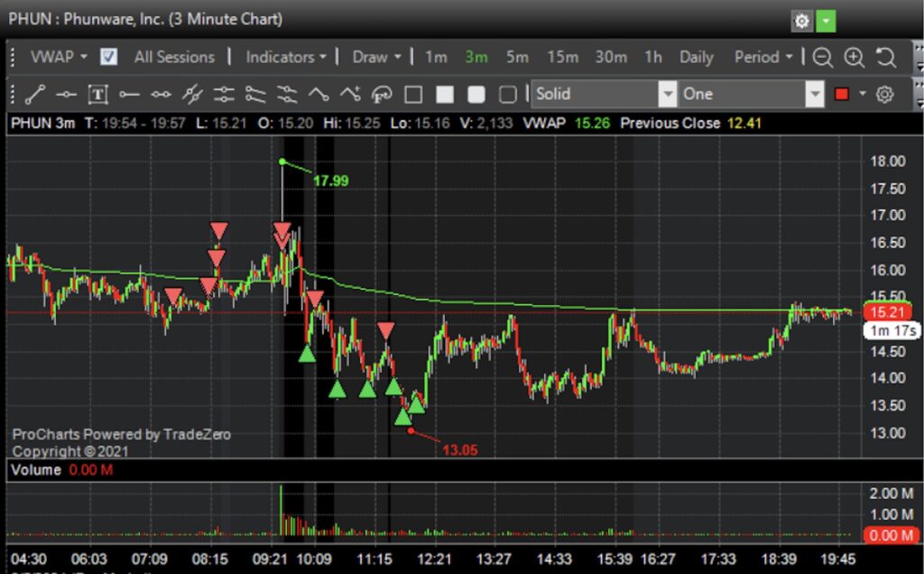Select the Fibonacci arc drawing tool

[x=382, y=94]
